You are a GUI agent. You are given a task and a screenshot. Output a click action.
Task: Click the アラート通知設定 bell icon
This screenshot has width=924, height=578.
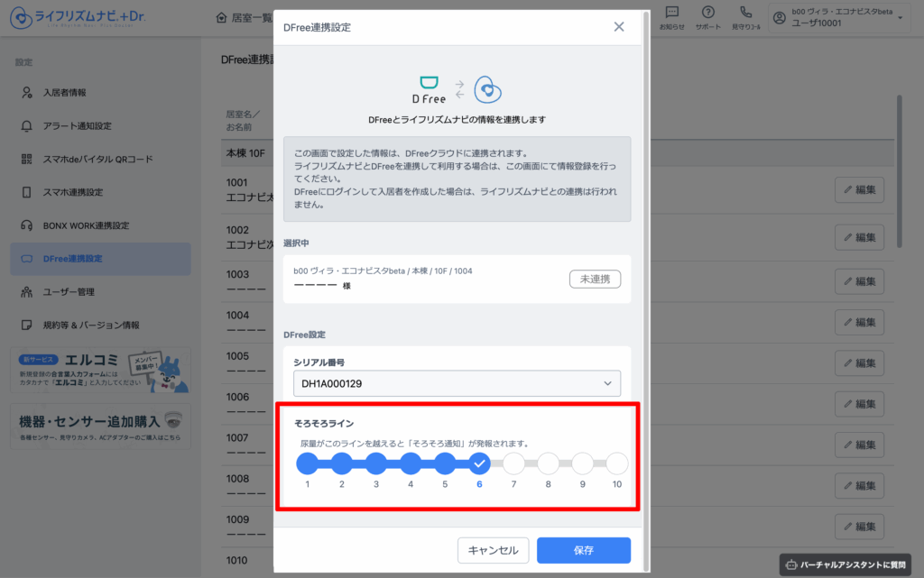(x=26, y=126)
